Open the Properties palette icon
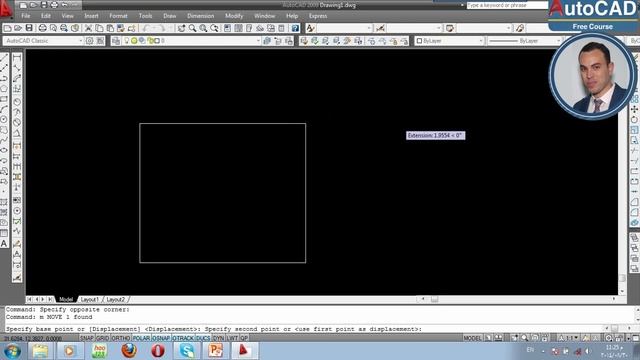640x360 pixels. point(227,28)
